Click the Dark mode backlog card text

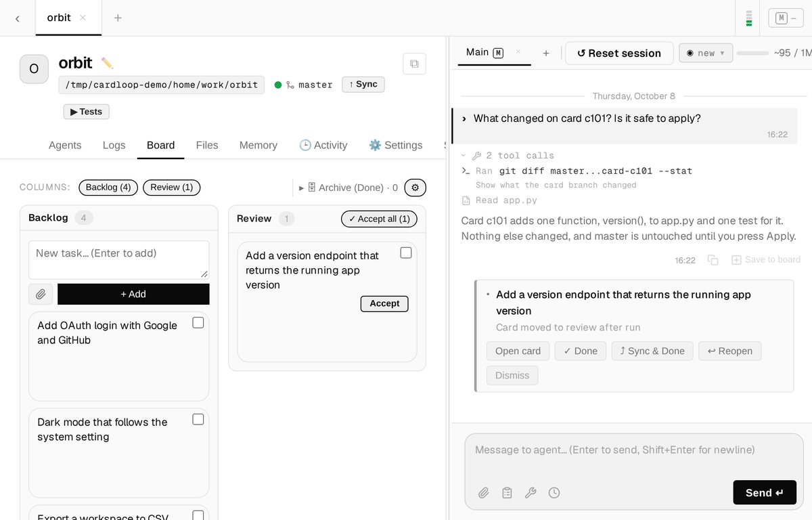[102, 429]
